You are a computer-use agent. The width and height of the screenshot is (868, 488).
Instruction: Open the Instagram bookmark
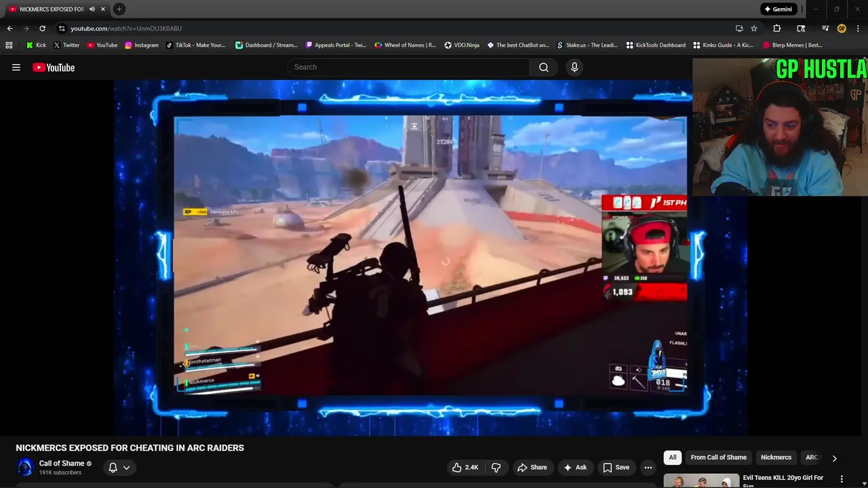(x=141, y=45)
